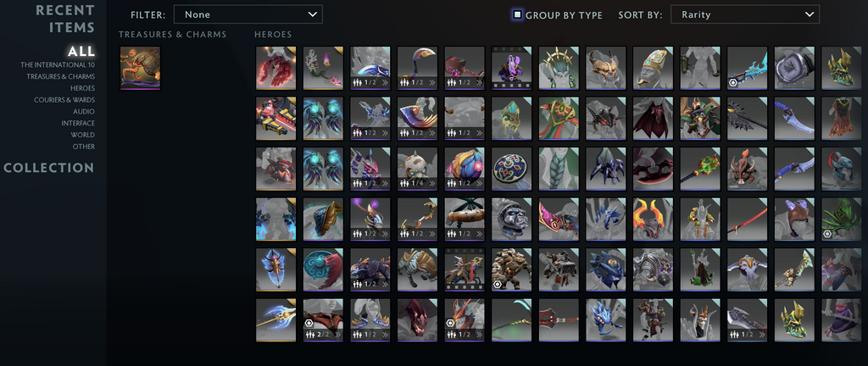Expand the 1/4 set arrows on skull helmet
The width and height of the screenshot is (868, 366).
tap(431, 184)
